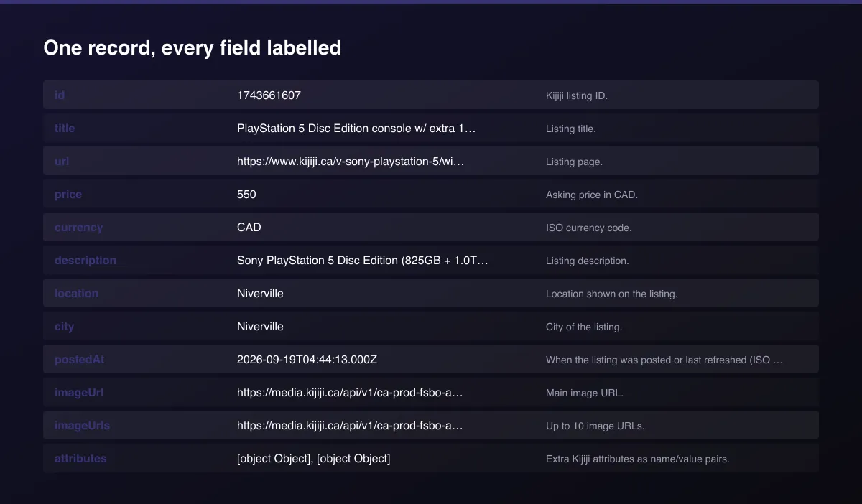Image resolution: width=862 pixels, height=504 pixels.
Task: Click the listing ID value 1743661607
Action: pyautogui.click(x=269, y=95)
